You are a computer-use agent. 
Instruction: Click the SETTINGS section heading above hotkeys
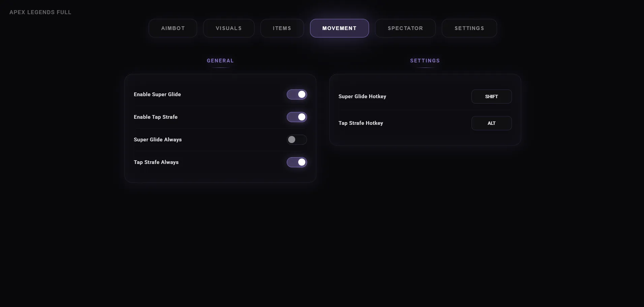(x=425, y=61)
